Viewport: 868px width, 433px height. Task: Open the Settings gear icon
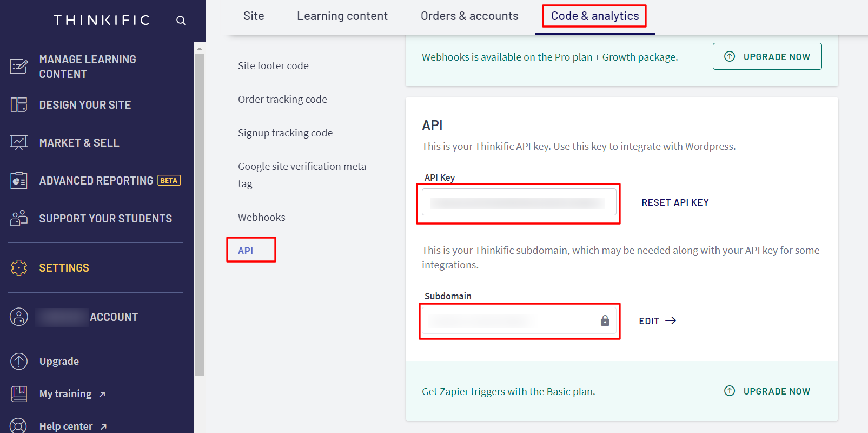19,267
